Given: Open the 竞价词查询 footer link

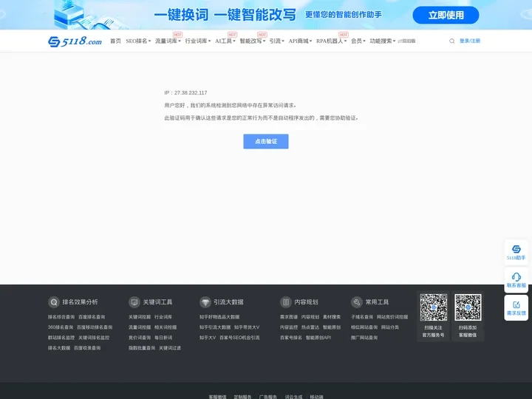Looking at the screenshot, I should pos(140,338).
